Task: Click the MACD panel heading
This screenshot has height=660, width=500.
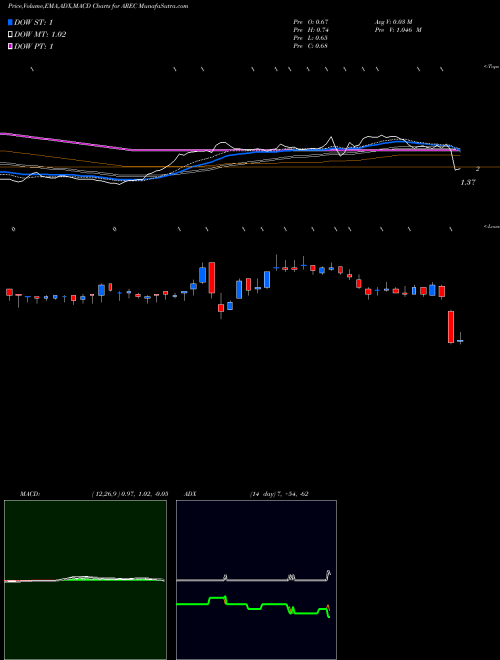Action: point(29,494)
